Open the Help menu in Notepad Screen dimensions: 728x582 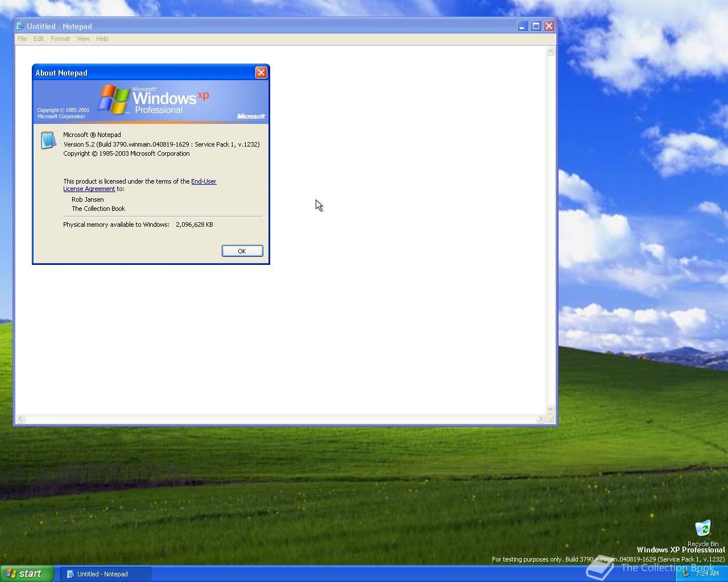102,39
